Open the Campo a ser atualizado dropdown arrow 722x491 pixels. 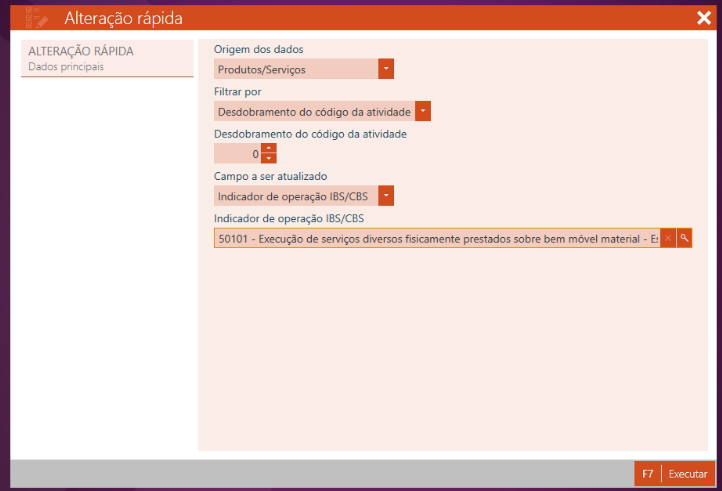pyautogui.click(x=386, y=196)
